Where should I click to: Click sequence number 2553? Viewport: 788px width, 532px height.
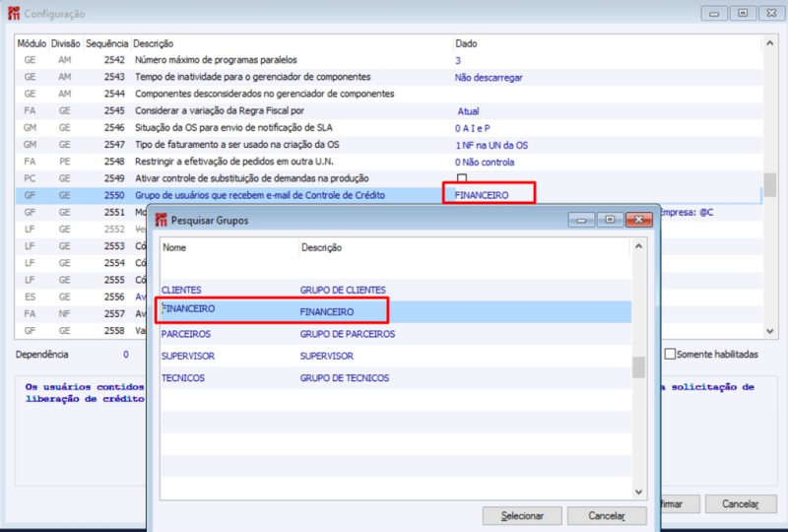point(114,246)
